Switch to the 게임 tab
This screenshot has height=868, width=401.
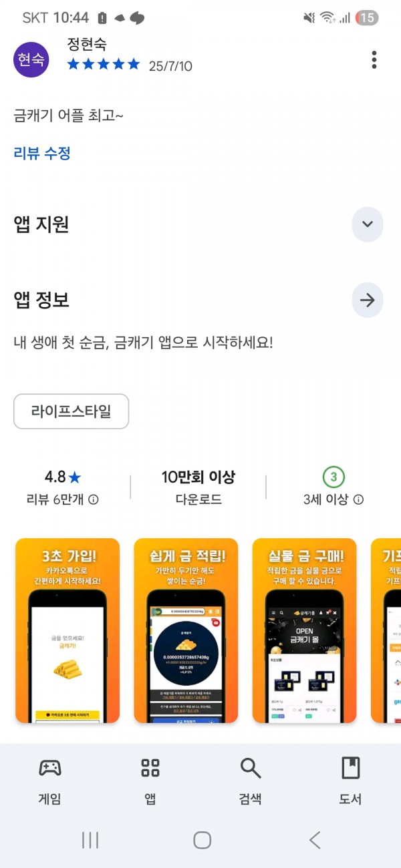click(x=50, y=780)
